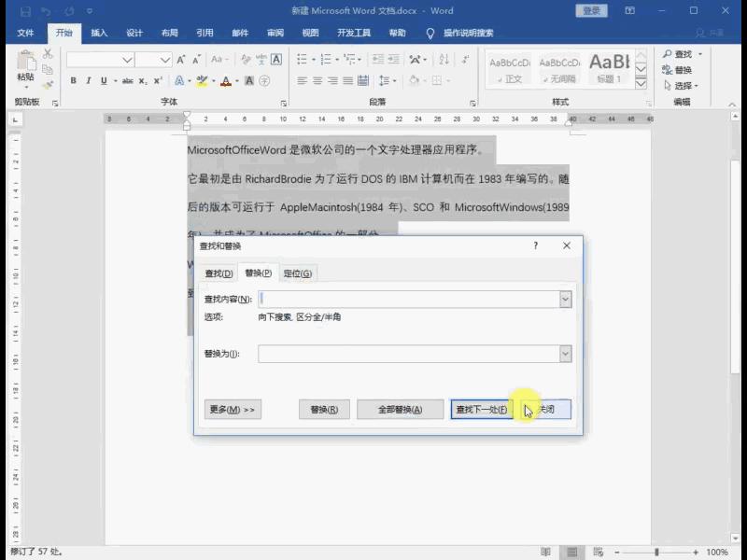This screenshot has width=747, height=560.
Task: Apply bold formatting to selected text
Action: [x=74, y=79]
